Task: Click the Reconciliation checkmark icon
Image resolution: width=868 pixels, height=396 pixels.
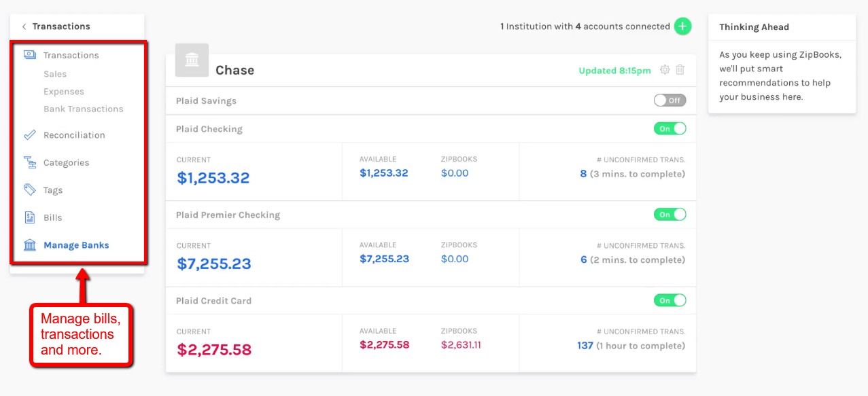Action: 30,135
